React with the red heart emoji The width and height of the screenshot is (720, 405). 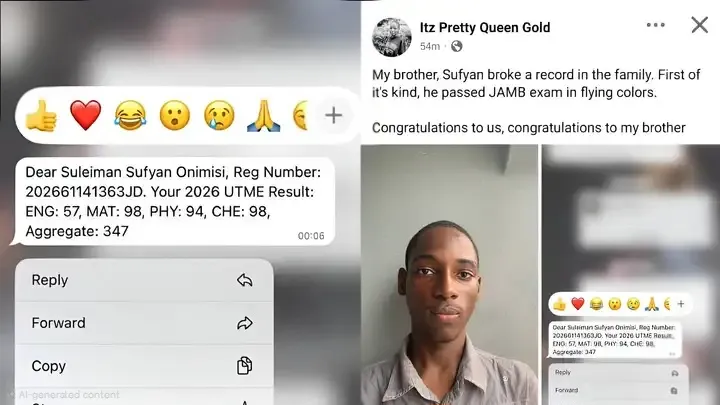(x=85, y=115)
